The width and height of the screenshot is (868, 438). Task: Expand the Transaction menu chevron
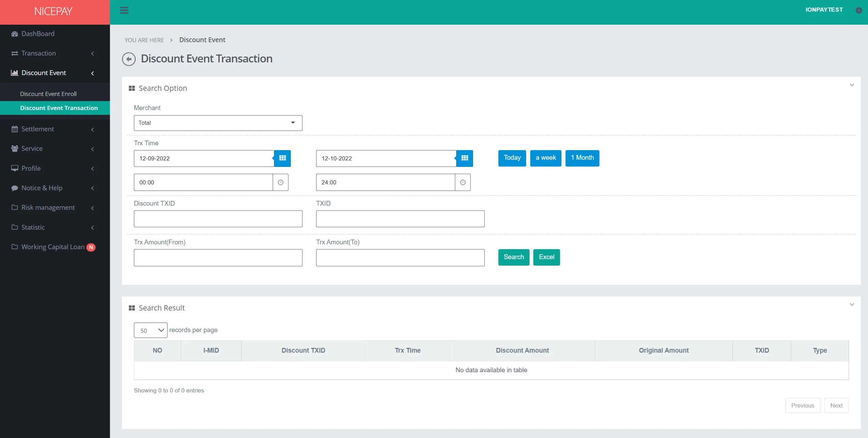point(92,53)
